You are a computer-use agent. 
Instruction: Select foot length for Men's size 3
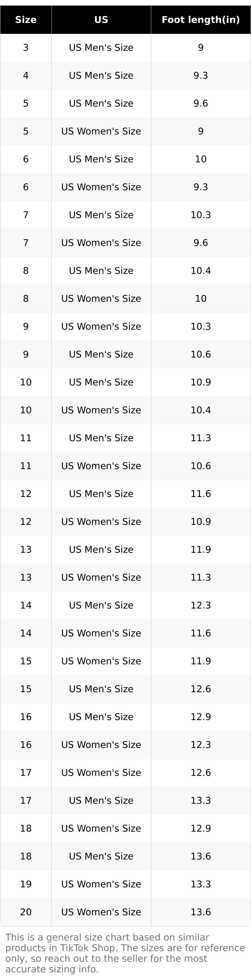pyautogui.click(x=201, y=47)
